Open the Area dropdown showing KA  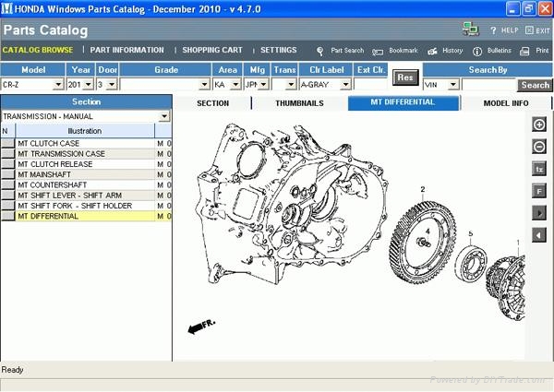tap(235, 85)
